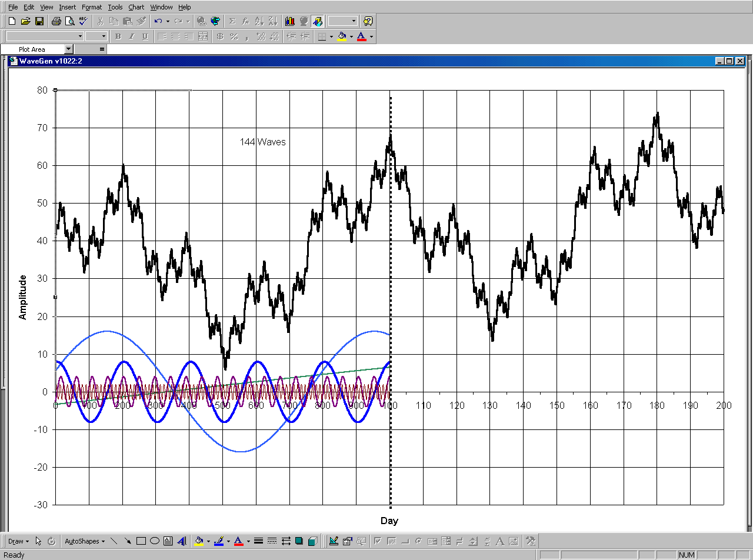Open the Font name dropdown

coord(79,36)
